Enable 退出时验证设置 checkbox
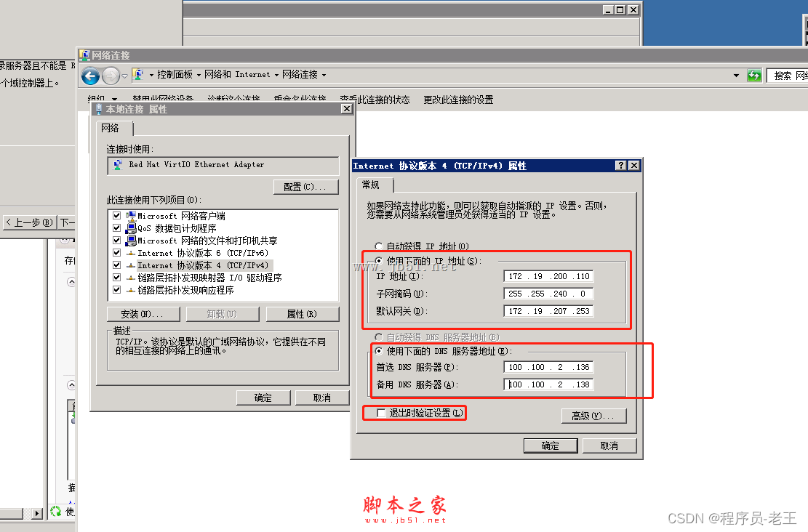This screenshot has width=808, height=532. [381, 413]
